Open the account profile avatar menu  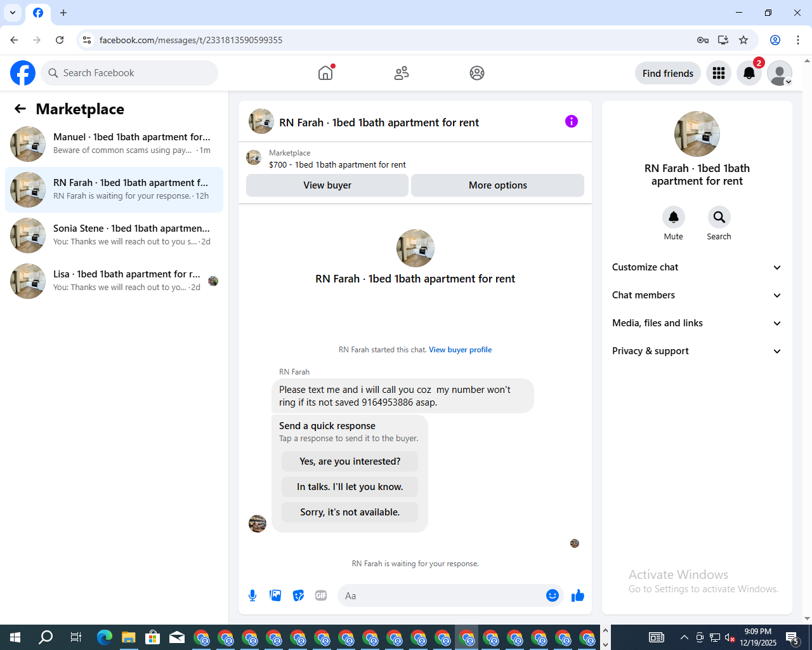tap(780, 73)
